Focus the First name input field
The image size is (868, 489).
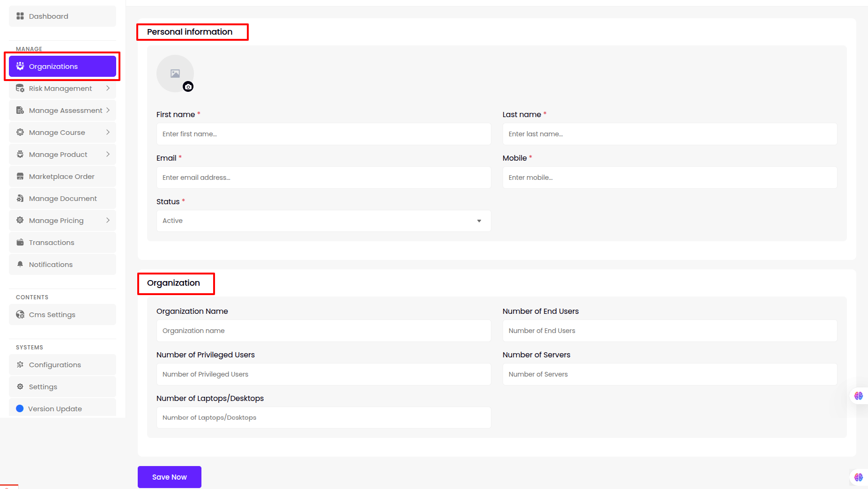(x=323, y=134)
